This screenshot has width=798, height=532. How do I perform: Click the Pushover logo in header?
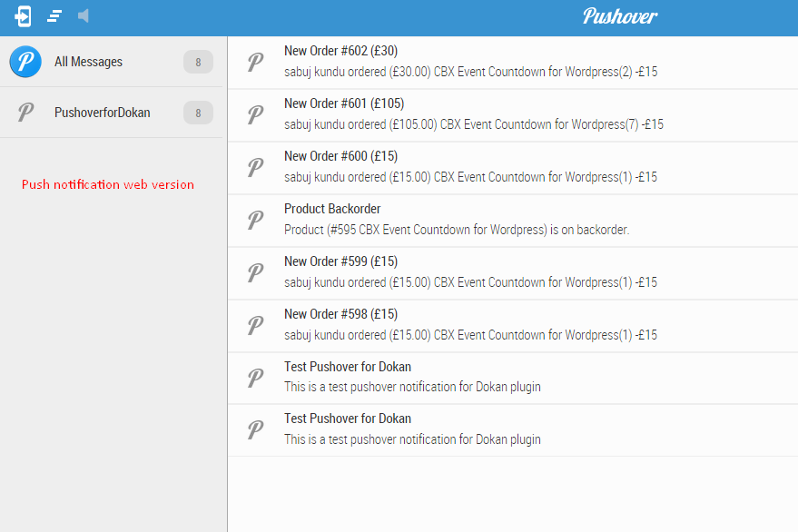pos(619,16)
